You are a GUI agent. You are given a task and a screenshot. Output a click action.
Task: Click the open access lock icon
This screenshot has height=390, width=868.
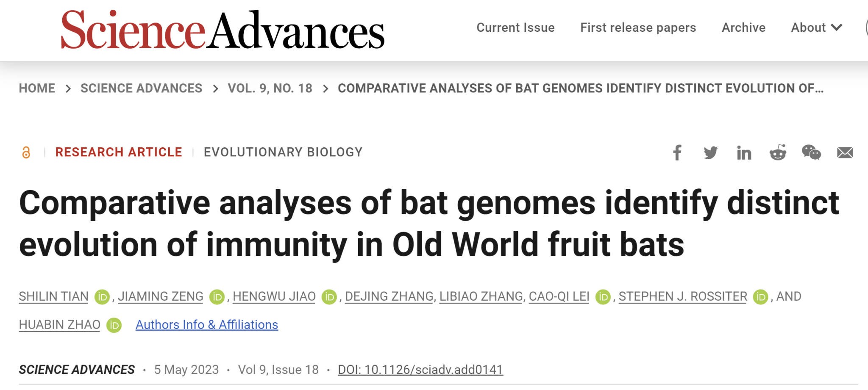click(26, 152)
